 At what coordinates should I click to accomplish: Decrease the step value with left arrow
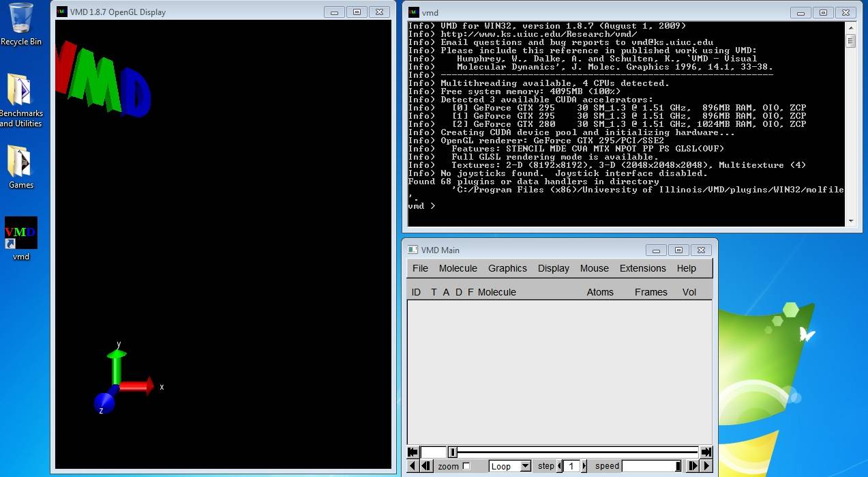tap(560, 466)
